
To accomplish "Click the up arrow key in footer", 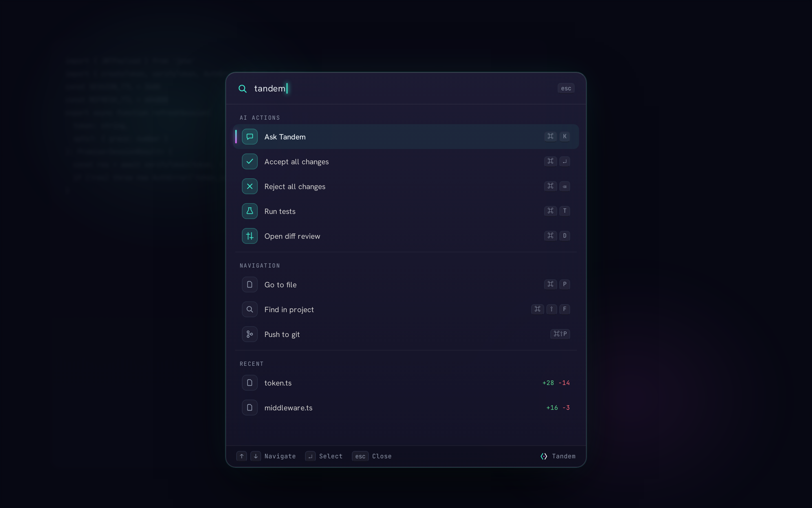I will pyautogui.click(x=242, y=456).
